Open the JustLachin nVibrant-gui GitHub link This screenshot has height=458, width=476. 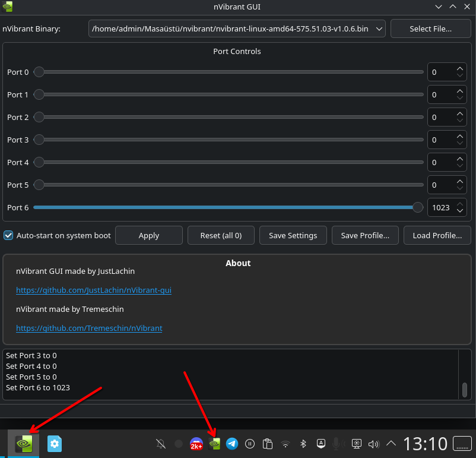click(x=94, y=290)
